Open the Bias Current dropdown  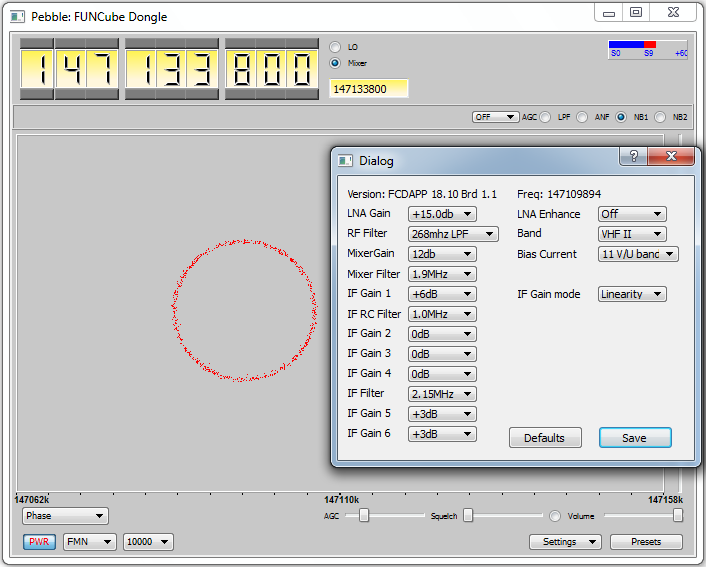tap(638, 254)
